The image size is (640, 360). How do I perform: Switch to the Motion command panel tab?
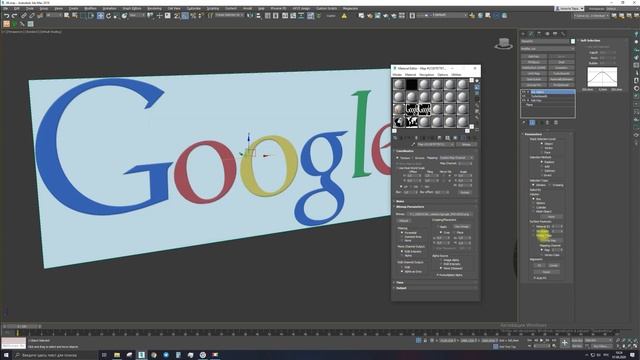point(547,34)
